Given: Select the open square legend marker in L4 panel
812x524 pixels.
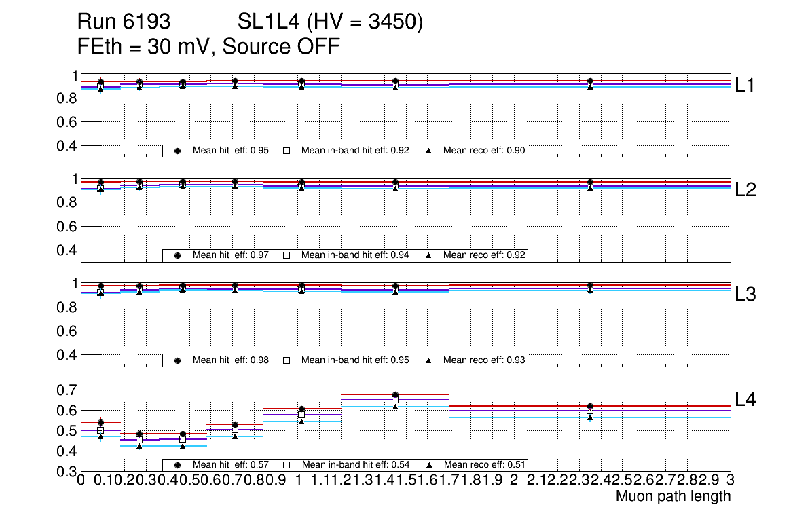Looking at the screenshot, I should point(286,465).
